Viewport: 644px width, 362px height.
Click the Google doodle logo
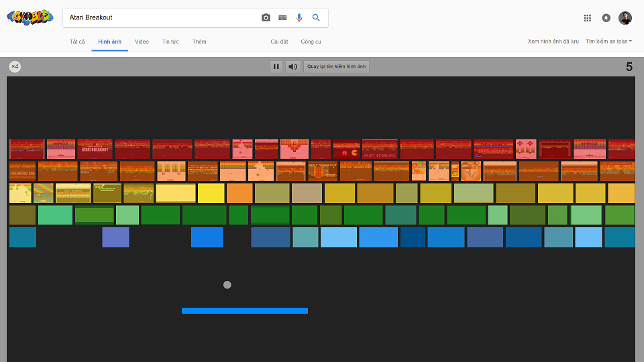tap(30, 17)
